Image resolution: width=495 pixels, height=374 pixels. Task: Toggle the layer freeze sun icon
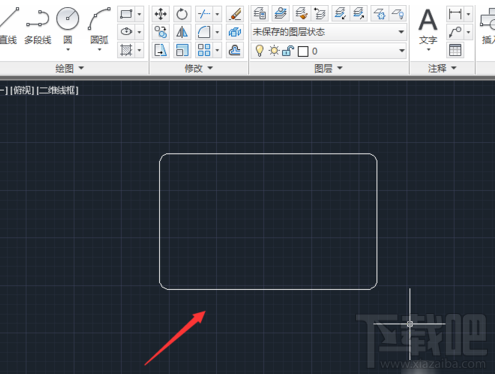(x=274, y=51)
